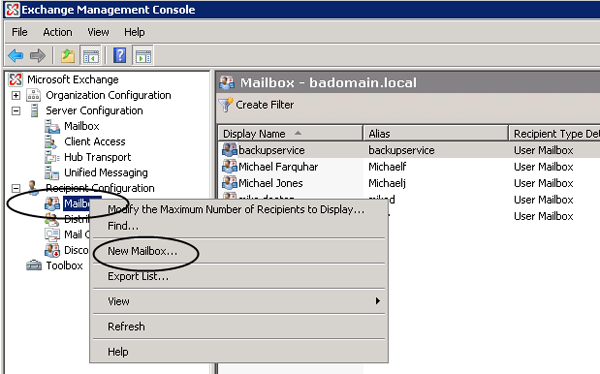This screenshot has width=600, height=374.
Task: Click the Organization Configuration icon
Action: point(33,95)
